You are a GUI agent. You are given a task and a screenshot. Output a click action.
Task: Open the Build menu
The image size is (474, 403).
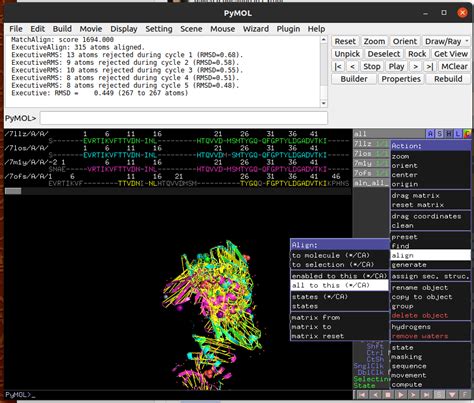coord(62,29)
